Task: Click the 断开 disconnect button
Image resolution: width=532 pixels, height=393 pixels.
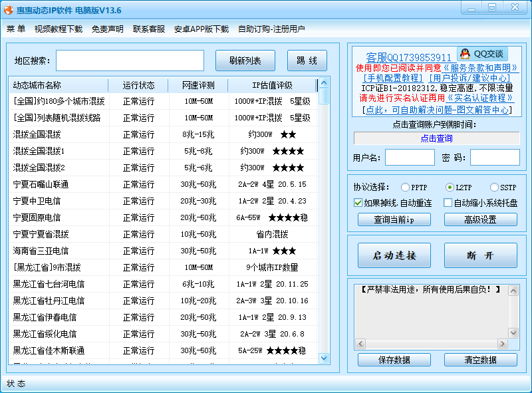Action: [480, 255]
